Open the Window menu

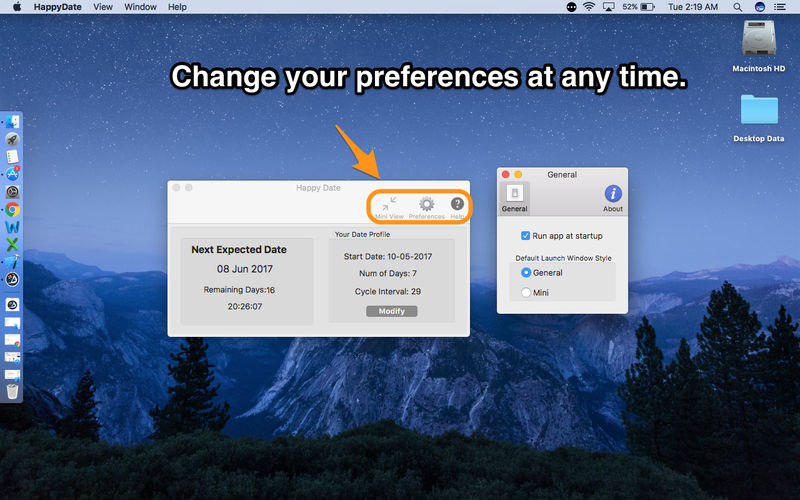pyautogui.click(x=140, y=7)
